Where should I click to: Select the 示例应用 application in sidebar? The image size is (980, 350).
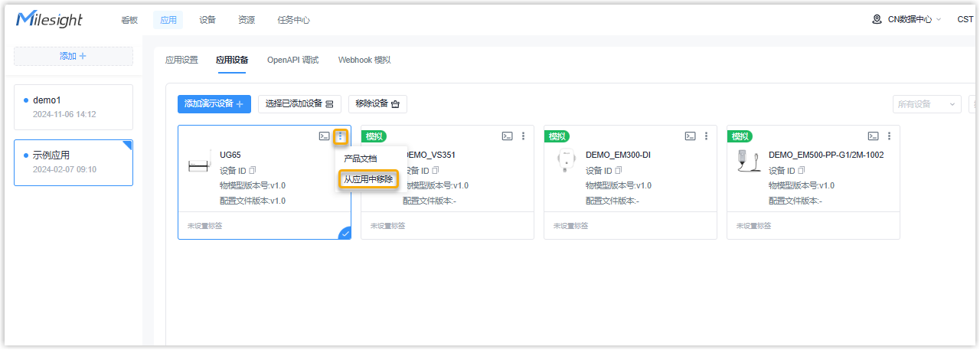pyautogui.click(x=73, y=162)
